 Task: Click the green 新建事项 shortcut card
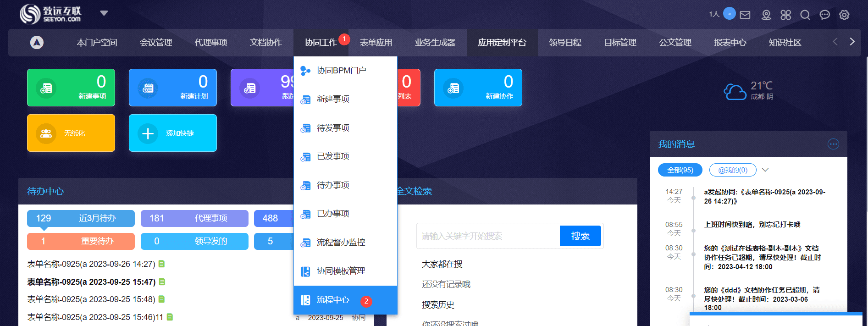pos(71,88)
